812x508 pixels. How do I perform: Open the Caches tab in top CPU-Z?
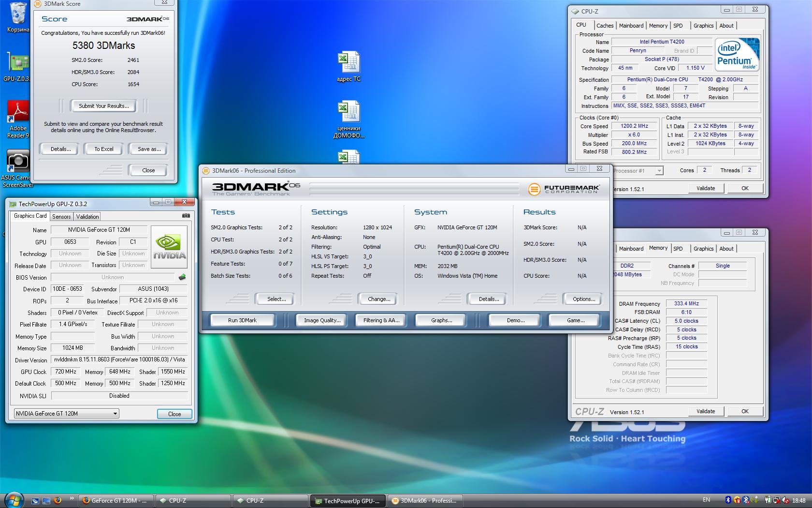[605, 26]
